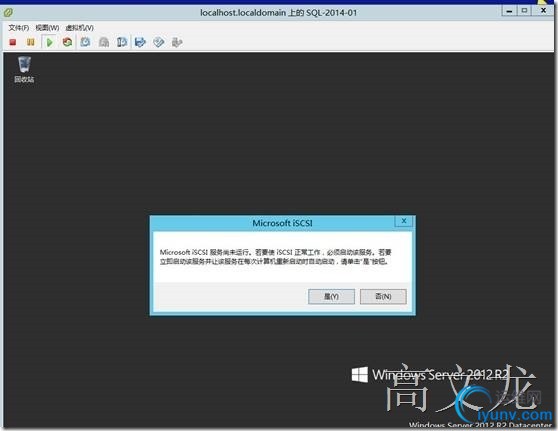Open the 文件(F) menu
The image size is (558, 431).
[x=19, y=28]
